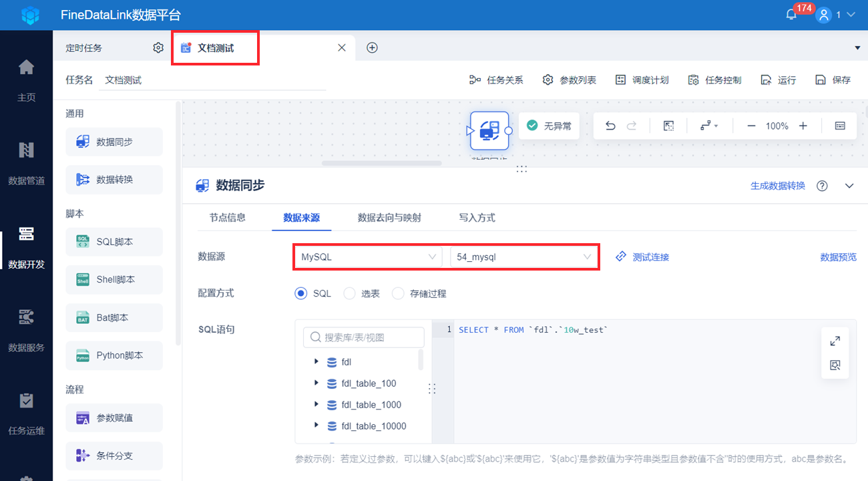The image size is (868, 481).
Task: Switch to the 写入方式 tab
Action: pos(477,218)
